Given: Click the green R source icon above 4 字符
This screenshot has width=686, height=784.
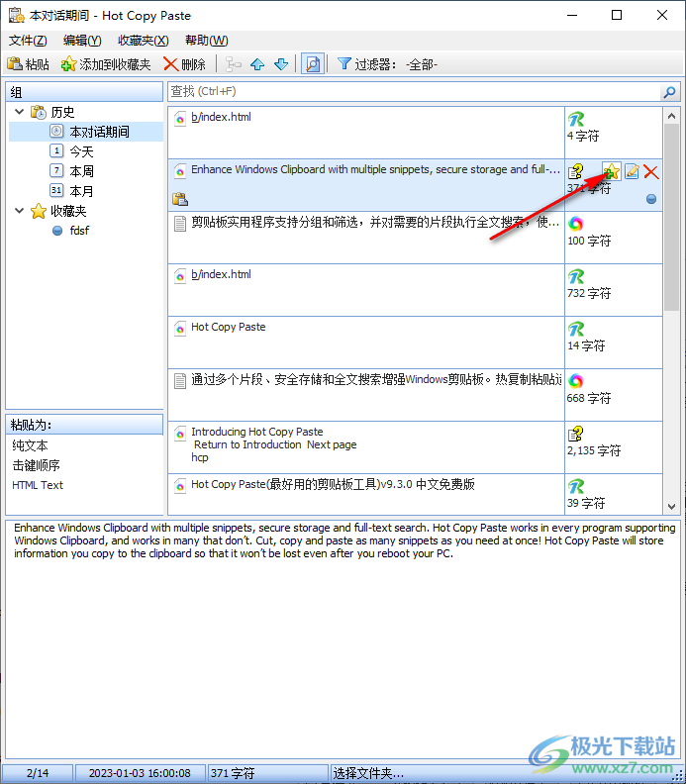Looking at the screenshot, I should pos(576,119).
